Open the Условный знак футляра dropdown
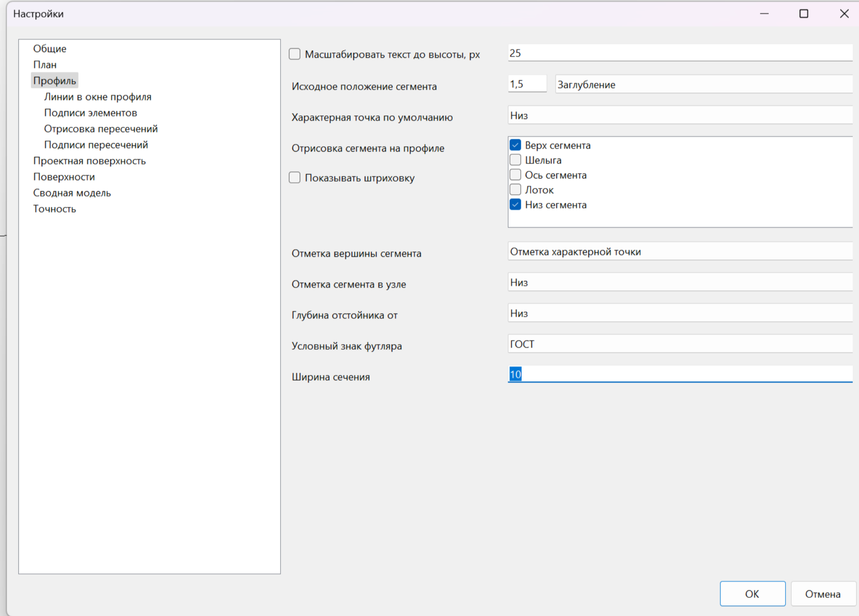 tap(679, 344)
